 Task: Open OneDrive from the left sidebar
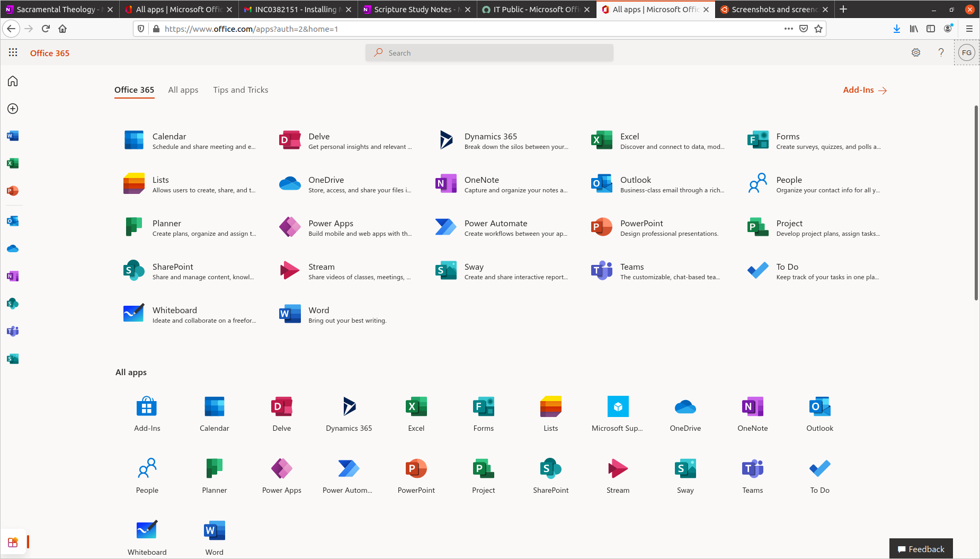13,249
